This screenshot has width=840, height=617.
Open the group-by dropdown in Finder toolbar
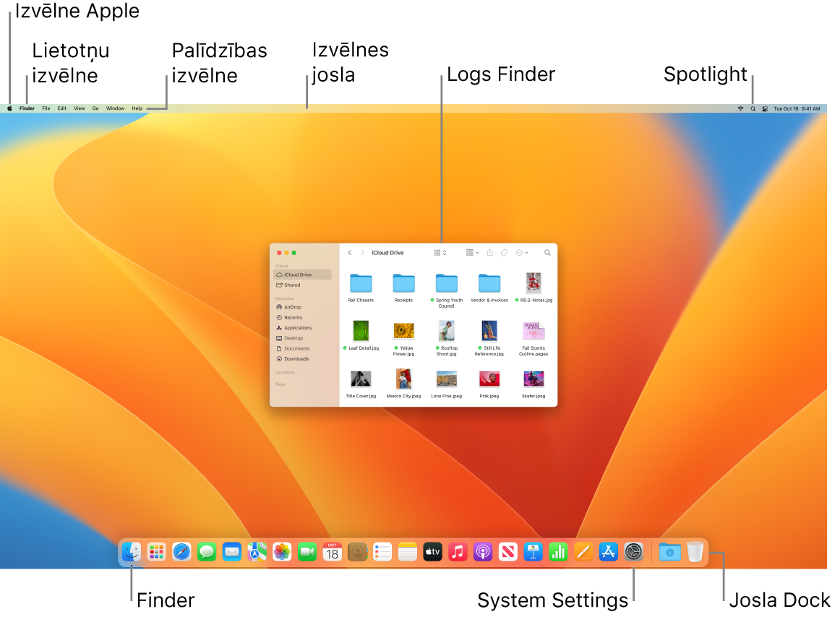coord(473,253)
